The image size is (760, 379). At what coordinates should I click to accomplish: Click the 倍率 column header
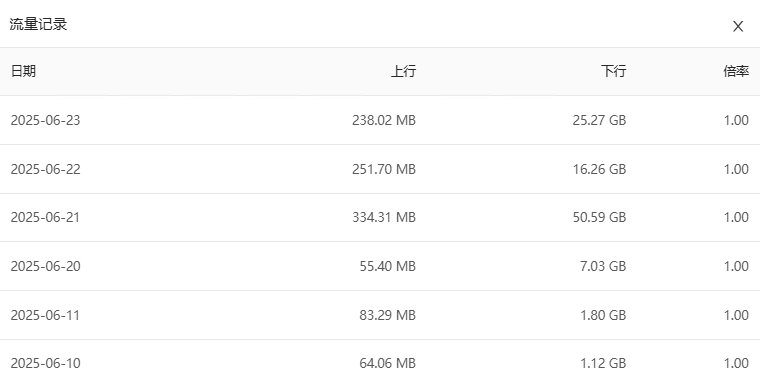pos(736,71)
